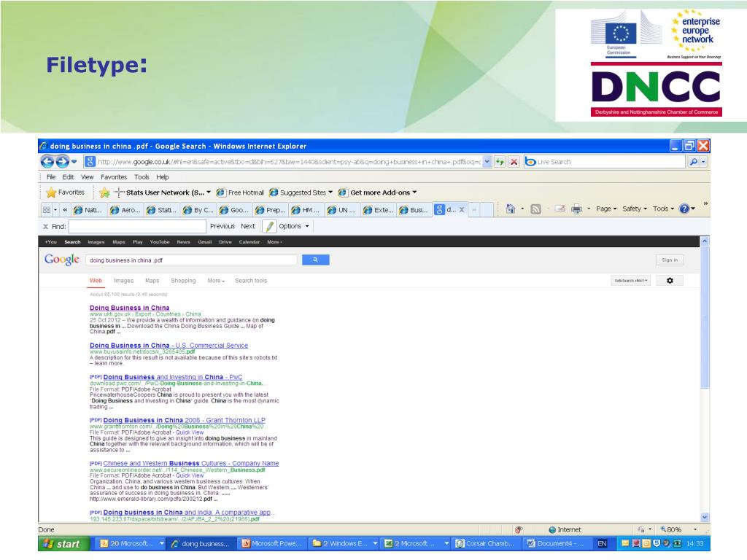This screenshot has width=747, height=560.
Task: Click the Google logo
Action: click(x=62, y=260)
